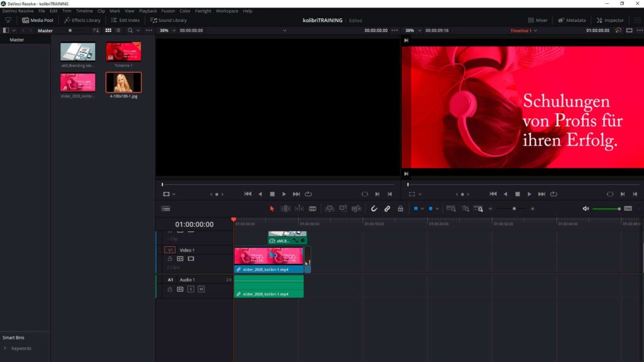
Task: Solo the Audio 1 track
Action: point(191,289)
